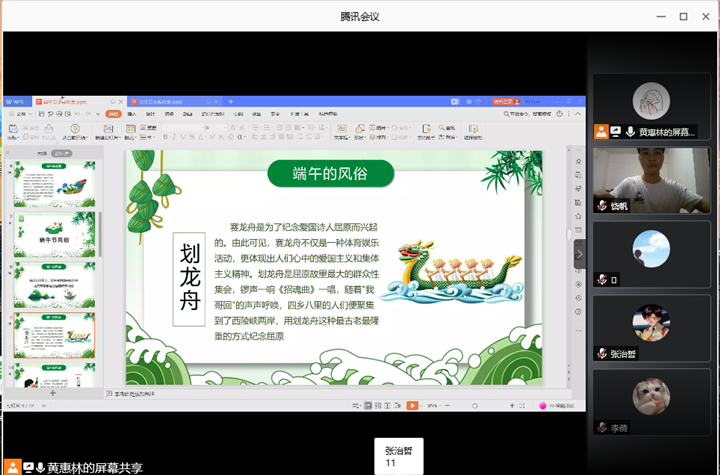Click the orange slideshow play button in status bar
The width and height of the screenshot is (720, 475).
coord(412,406)
